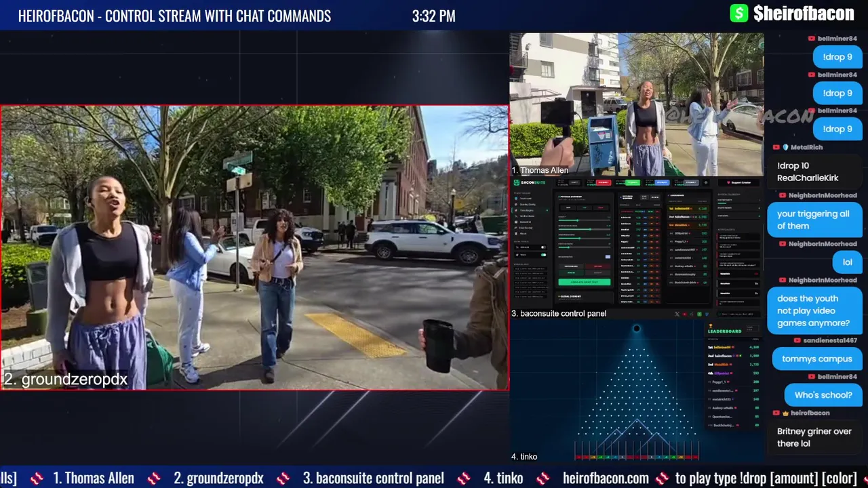The image size is (868, 488).
Task: Select the Thomas Allen camera feed
Action: [x=637, y=104]
